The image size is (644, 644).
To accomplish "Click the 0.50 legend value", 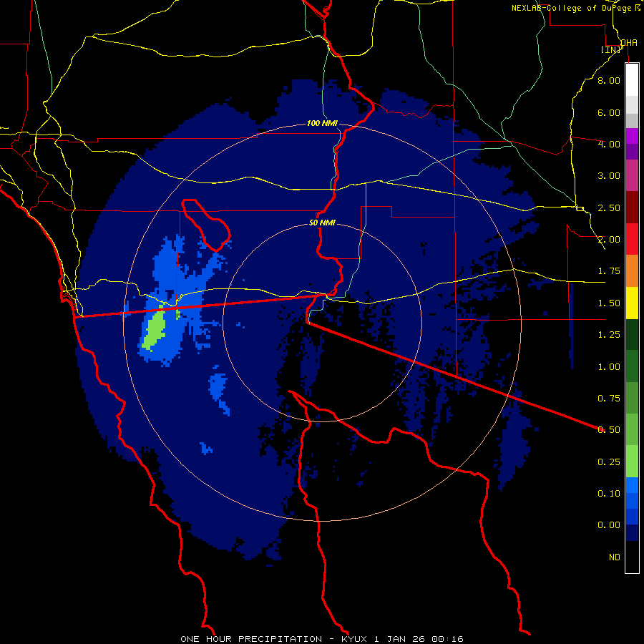I will [609, 430].
